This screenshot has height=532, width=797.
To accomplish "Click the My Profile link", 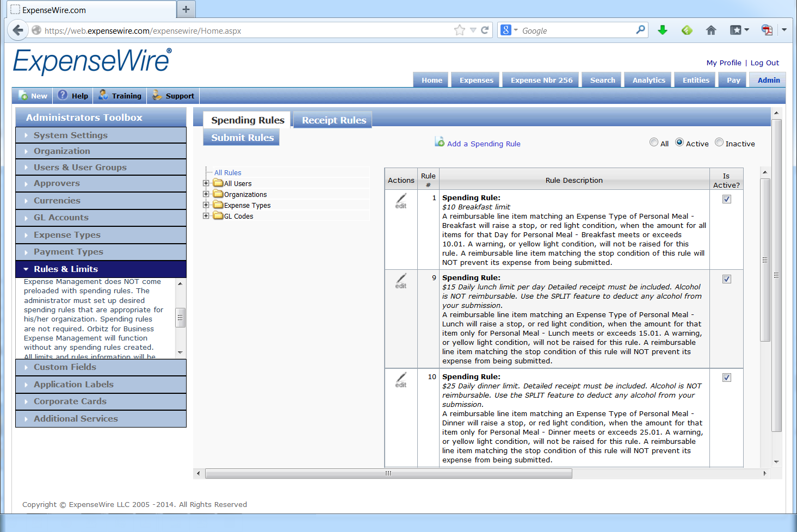I will [724, 63].
